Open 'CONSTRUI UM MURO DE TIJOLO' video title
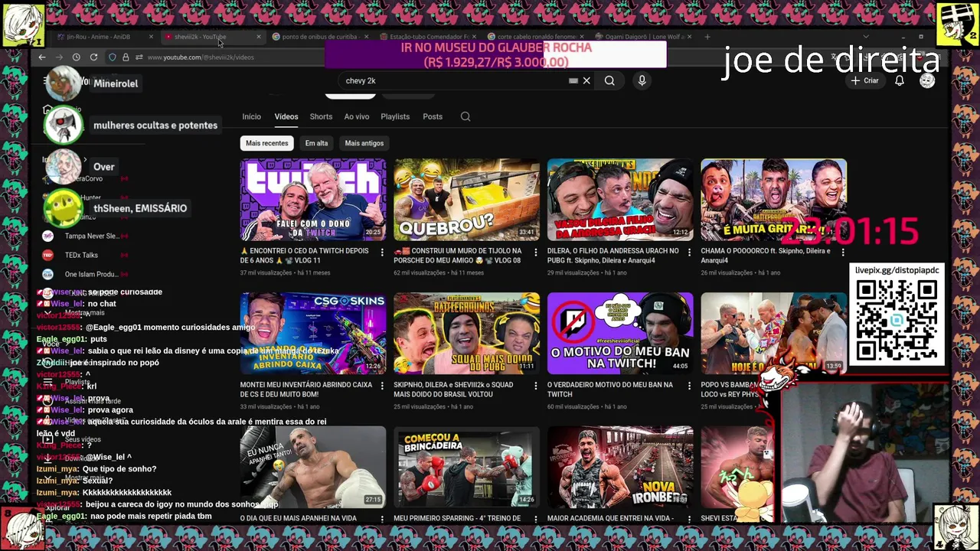The image size is (980, 551). (458, 255)
